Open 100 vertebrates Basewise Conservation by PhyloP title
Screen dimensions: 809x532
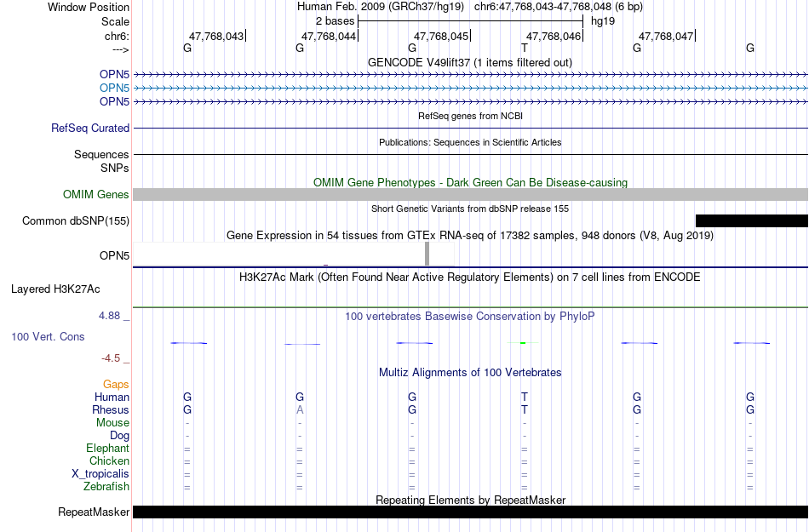[x=470, y=317]
